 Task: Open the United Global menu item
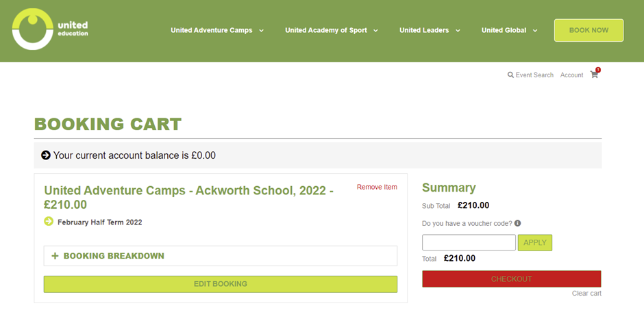[x=503, y=30]
